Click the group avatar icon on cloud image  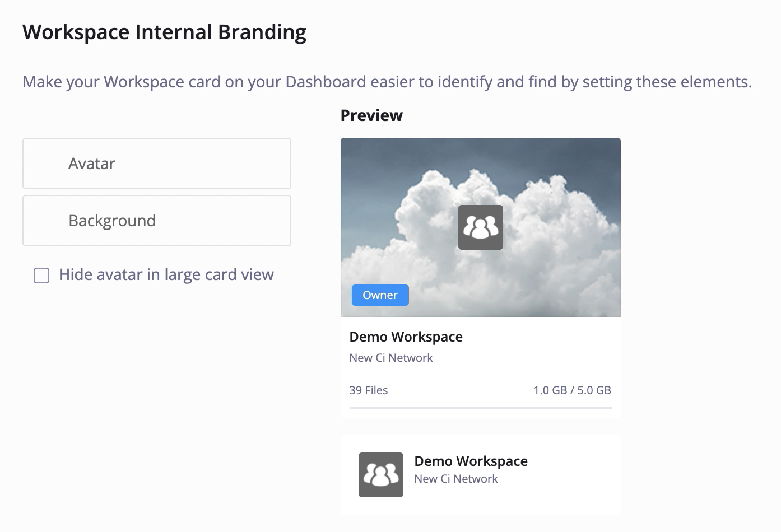481,227
